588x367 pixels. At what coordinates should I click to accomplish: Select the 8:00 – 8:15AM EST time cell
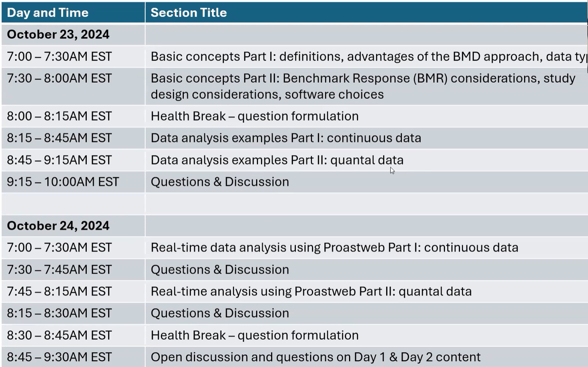pyautogui.click(x=59, y=116)
